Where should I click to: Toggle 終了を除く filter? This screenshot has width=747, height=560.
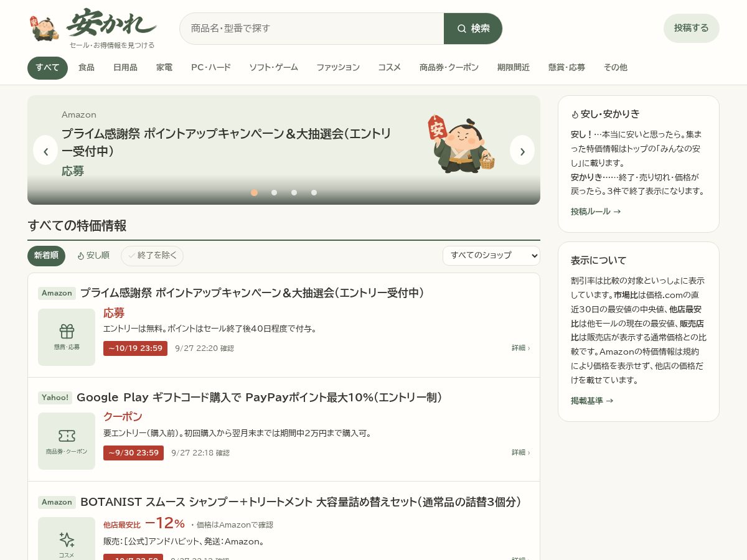pos(152,256)
